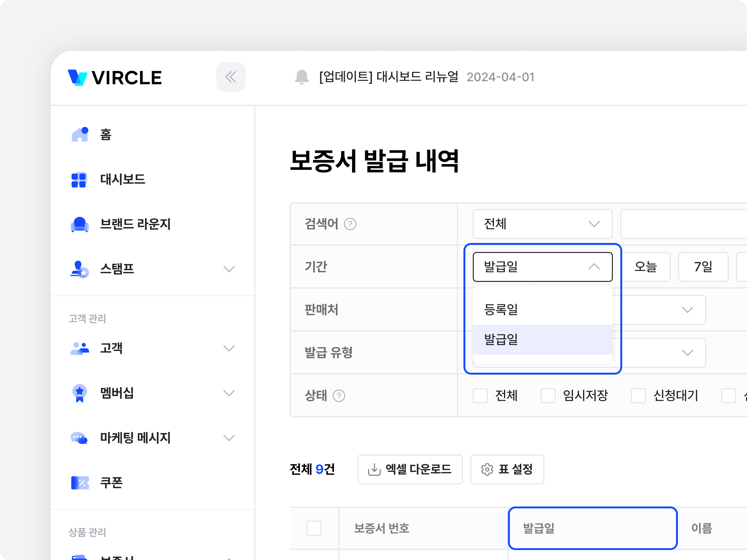
Task: Click the VIRCLE logo
Action: click(115, 77)
